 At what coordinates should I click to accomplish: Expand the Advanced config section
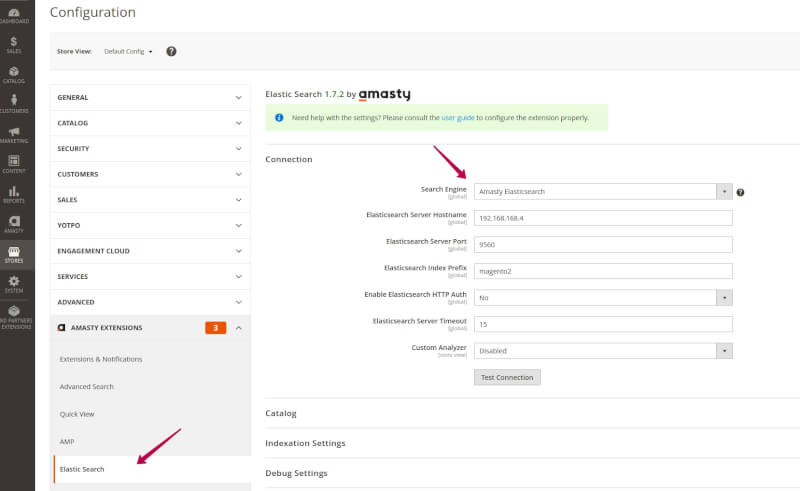(x=150, y=302)
